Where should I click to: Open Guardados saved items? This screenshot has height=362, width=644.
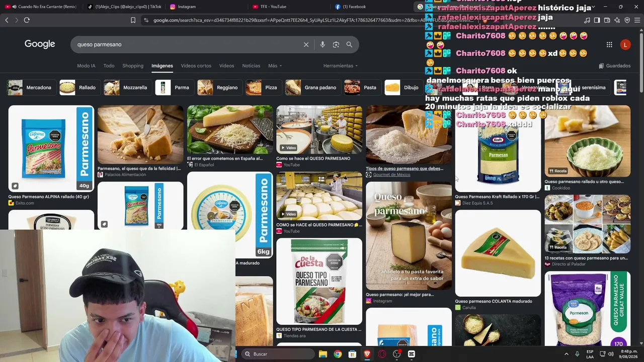[614, 66]
